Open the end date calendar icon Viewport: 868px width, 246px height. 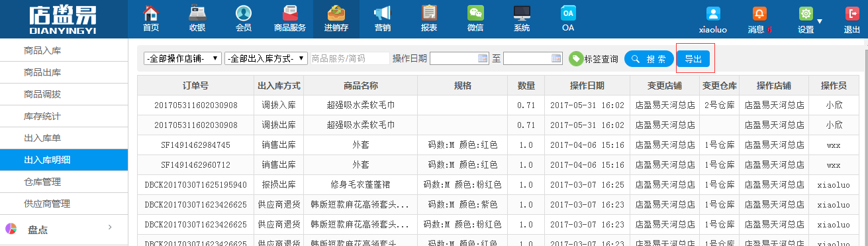pyautogui.click(x=557, y=58)
